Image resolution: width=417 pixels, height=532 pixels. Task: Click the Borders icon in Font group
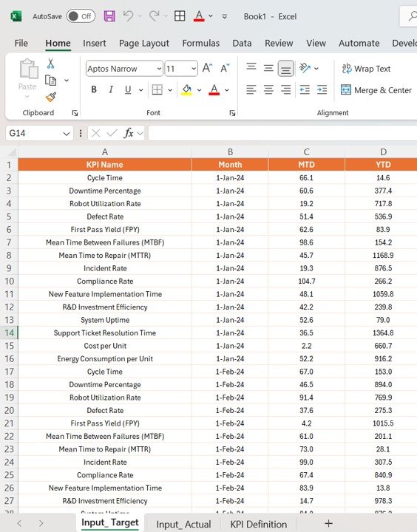[157, 89]
